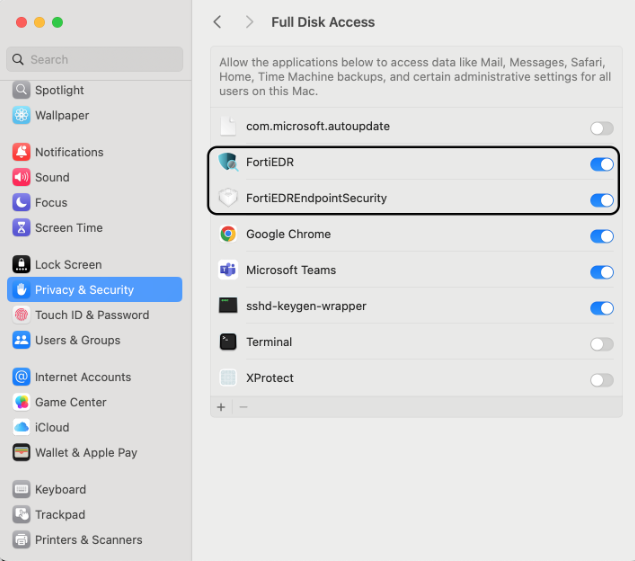Add an application with the plus button
635x561 pixels.
tap(222, 407)
